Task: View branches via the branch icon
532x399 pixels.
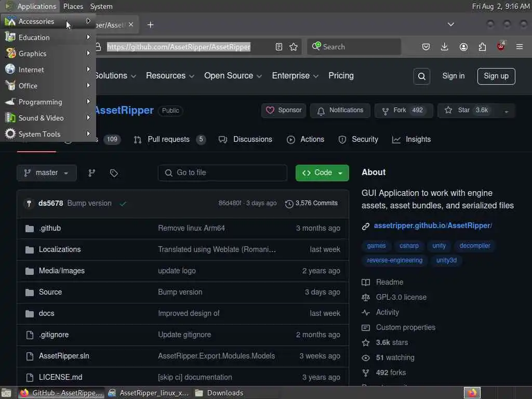Action: tap(91, 173)
